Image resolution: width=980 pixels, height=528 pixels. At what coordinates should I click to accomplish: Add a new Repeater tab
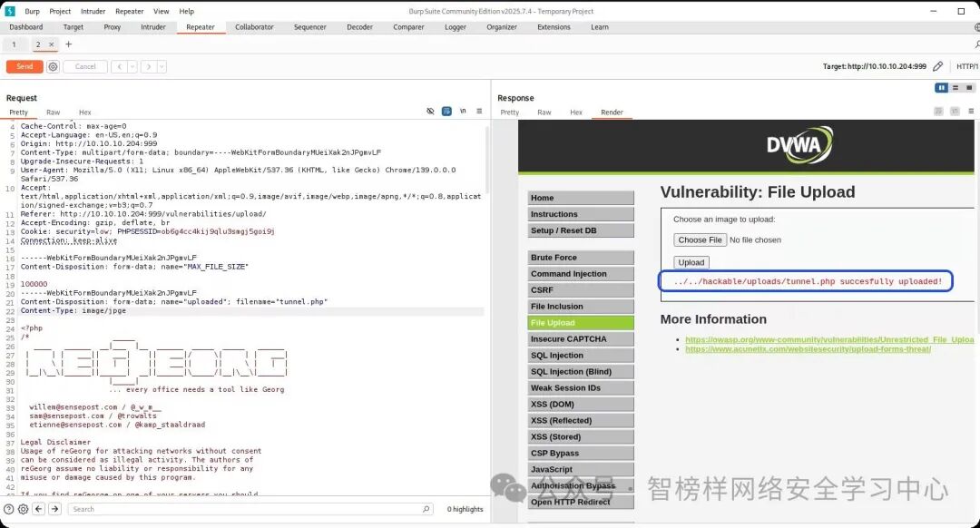pos(69,44)
